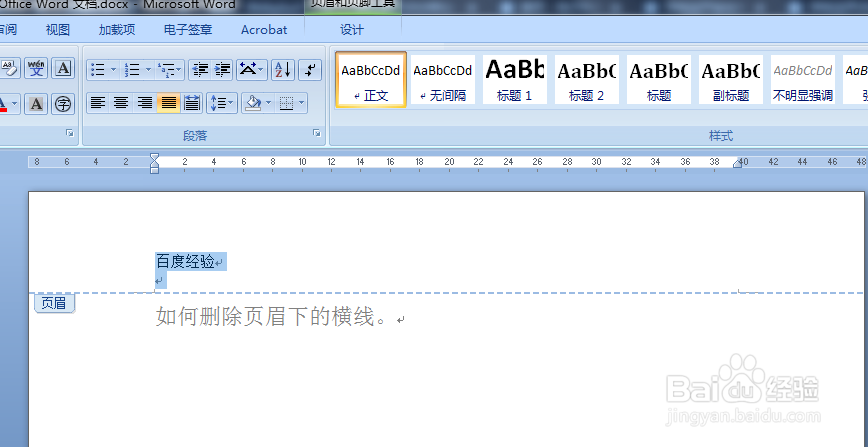Click the Clear Formatting eraser icon
868x447 pixels.
point(9,69)
